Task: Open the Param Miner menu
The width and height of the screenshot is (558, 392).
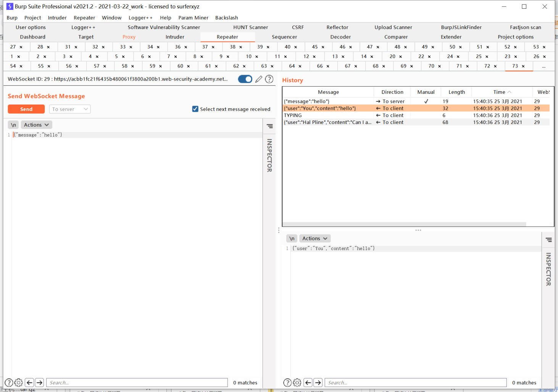Action: point(194,18)
